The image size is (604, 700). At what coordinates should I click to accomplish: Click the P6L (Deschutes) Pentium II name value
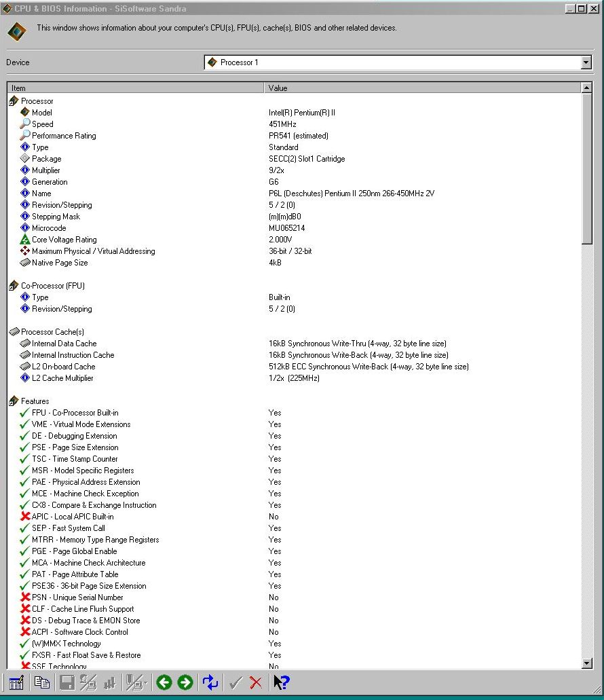point(352,194)
